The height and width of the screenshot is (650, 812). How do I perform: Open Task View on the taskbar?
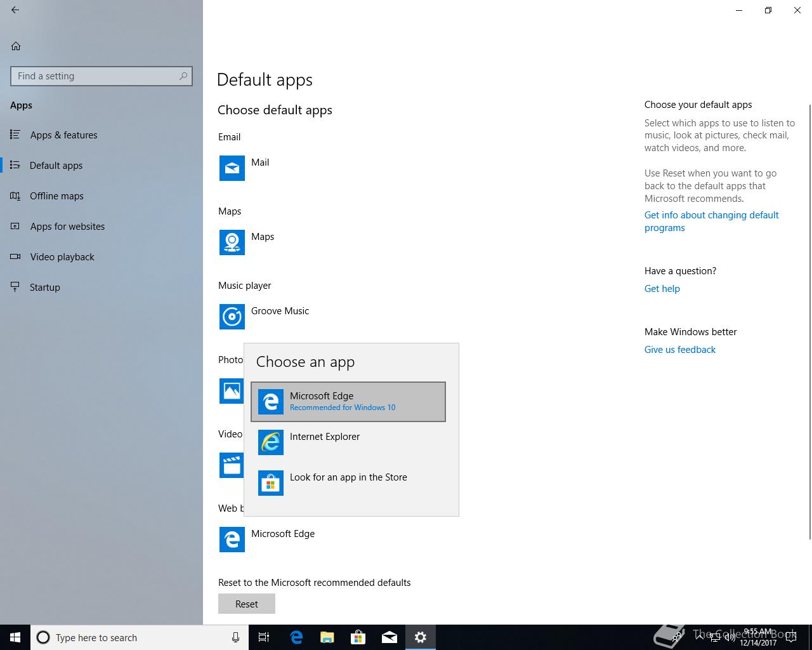[264, 637]
